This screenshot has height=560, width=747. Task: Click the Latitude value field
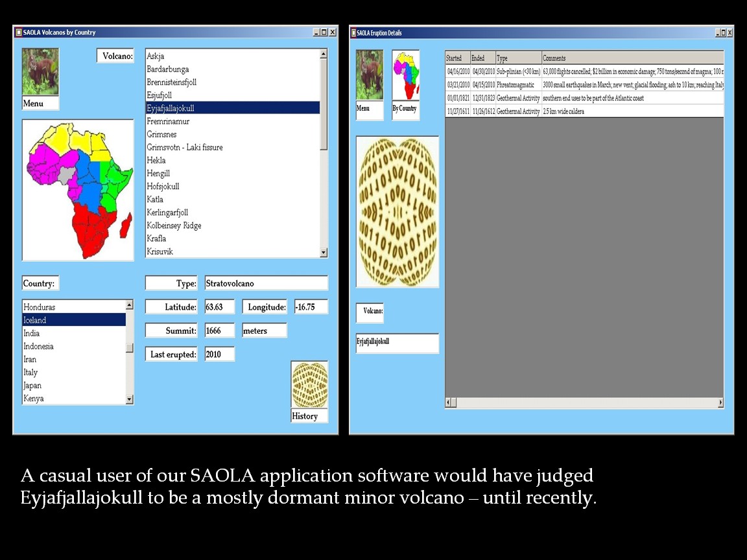219,307
